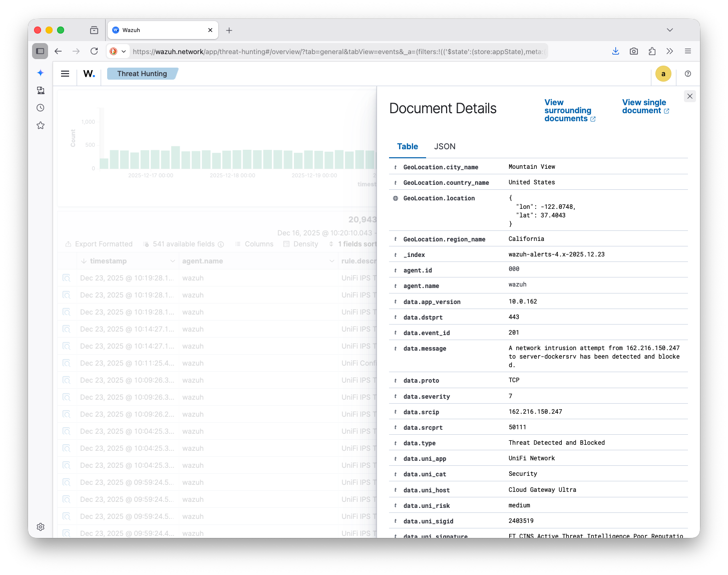728x575 pixels.
Task: Toggle the browser sidebar panel
Action: (x=40, y=51)
